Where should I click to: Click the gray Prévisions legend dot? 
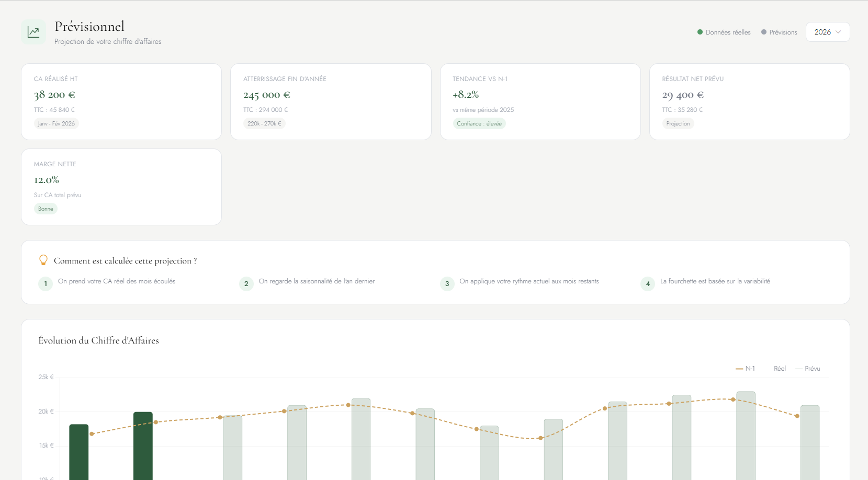[764, 32]
